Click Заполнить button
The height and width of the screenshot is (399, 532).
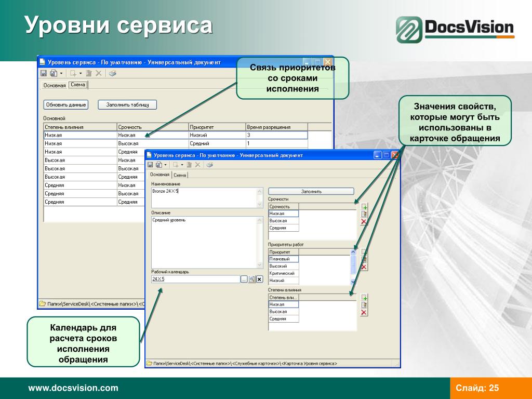click(x=311, y=191)
